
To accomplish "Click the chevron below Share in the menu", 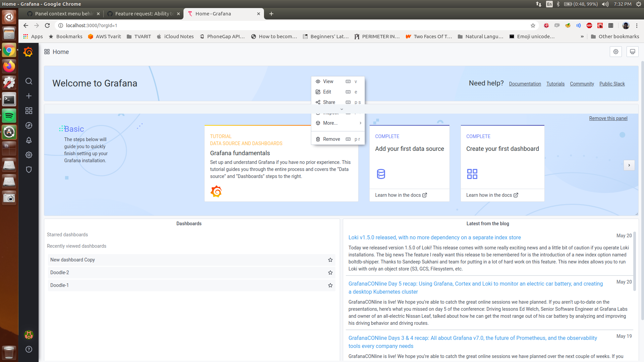I will tap(342, 109).
